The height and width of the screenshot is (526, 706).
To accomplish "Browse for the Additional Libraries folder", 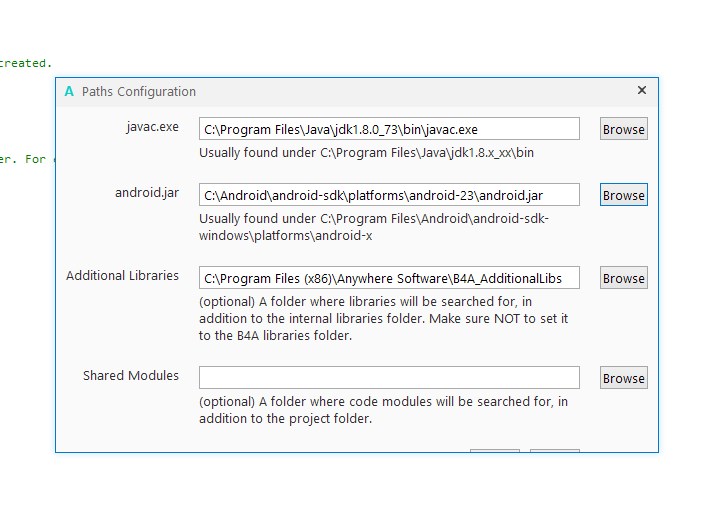I will [x=623, y=278].
